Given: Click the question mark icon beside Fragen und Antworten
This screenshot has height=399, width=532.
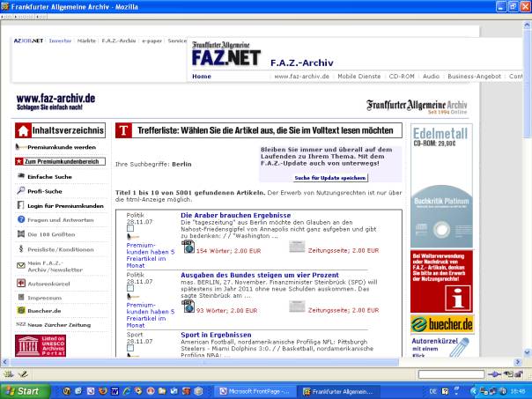Looking at the screenshot, I should [x=21, y=219].
